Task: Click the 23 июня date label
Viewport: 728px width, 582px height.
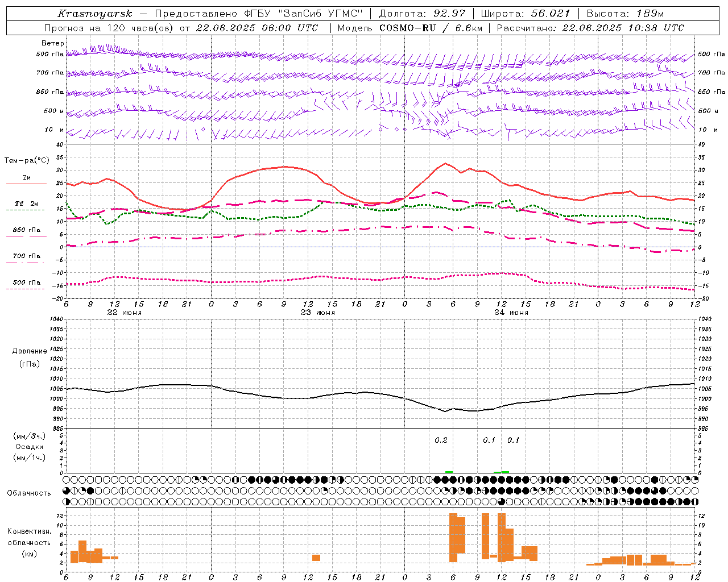Action: coord(318,313)
